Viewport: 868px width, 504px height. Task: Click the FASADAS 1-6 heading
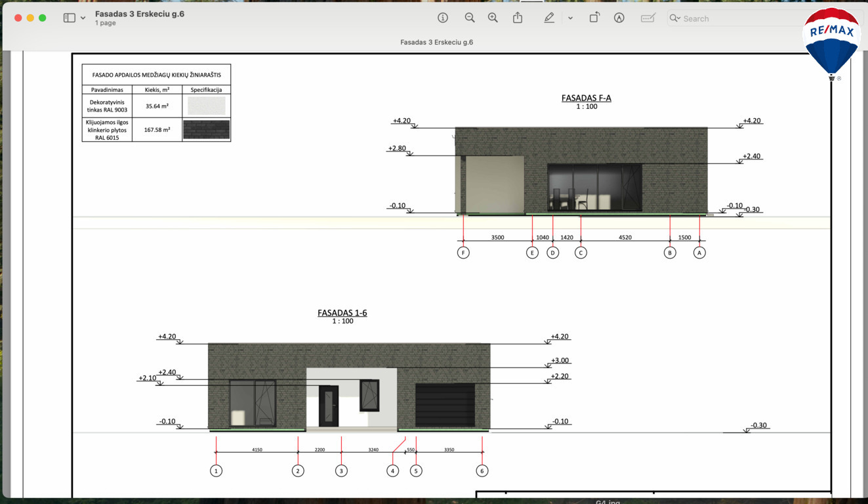point(342,313)
